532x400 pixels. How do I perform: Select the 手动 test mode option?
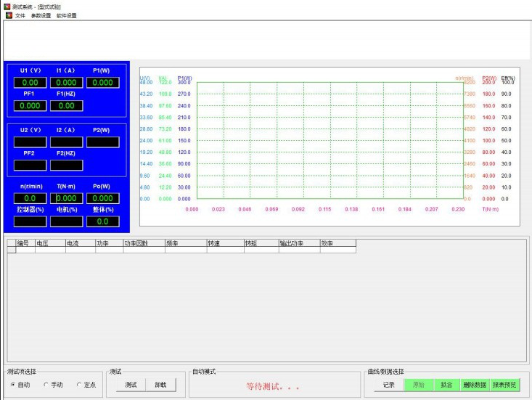click(x=46, y=385)
